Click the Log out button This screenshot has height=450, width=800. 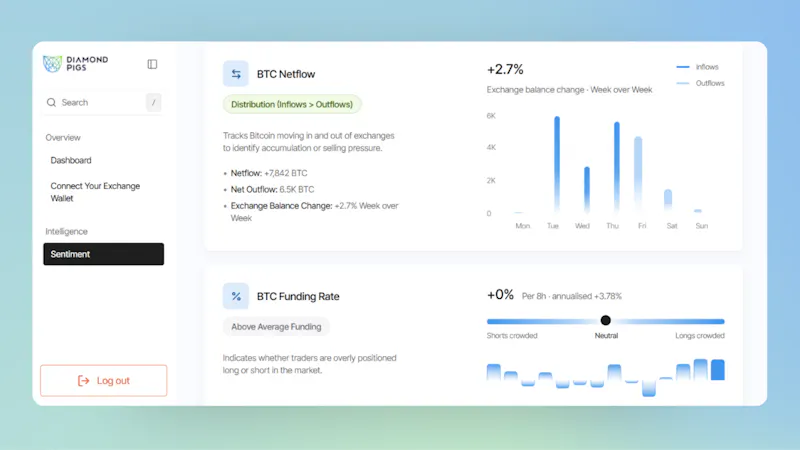[104, 381]
